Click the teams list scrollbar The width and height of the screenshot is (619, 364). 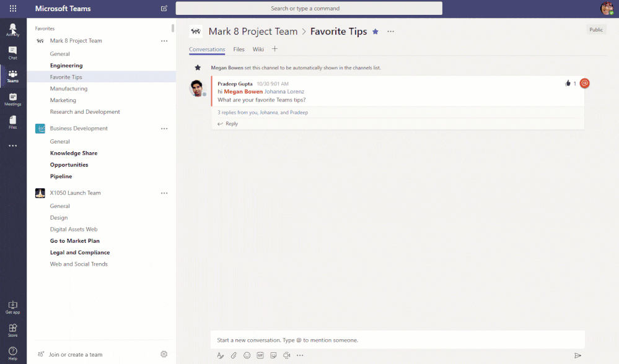click(173, 28)
